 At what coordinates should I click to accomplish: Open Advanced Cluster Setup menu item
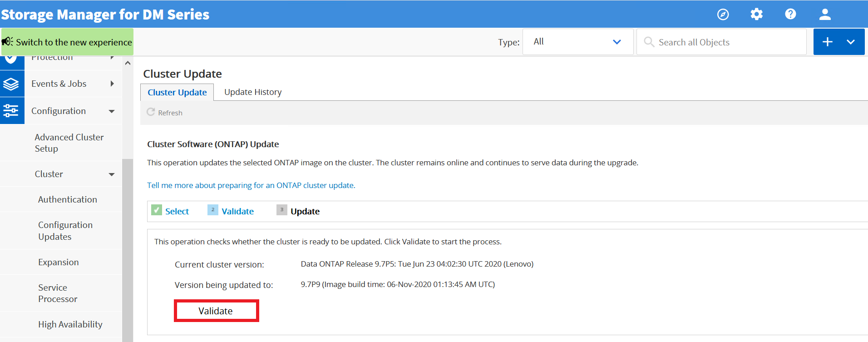[x=69, y=143]
